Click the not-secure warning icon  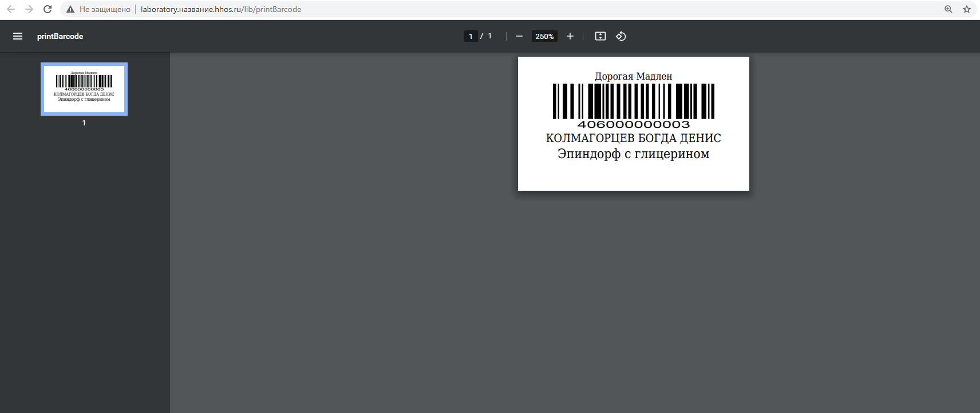point(70,9)
